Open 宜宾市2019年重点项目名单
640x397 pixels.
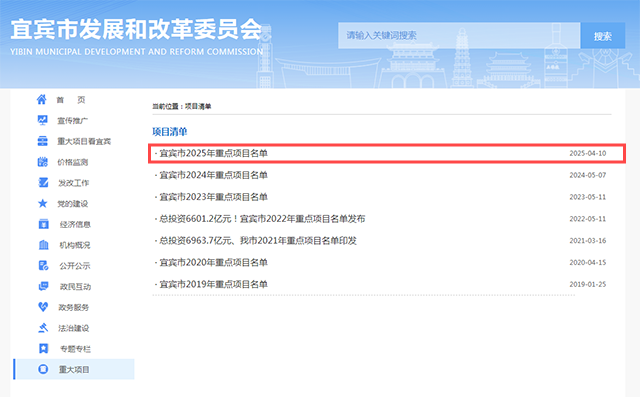click(x=213, y=284)
